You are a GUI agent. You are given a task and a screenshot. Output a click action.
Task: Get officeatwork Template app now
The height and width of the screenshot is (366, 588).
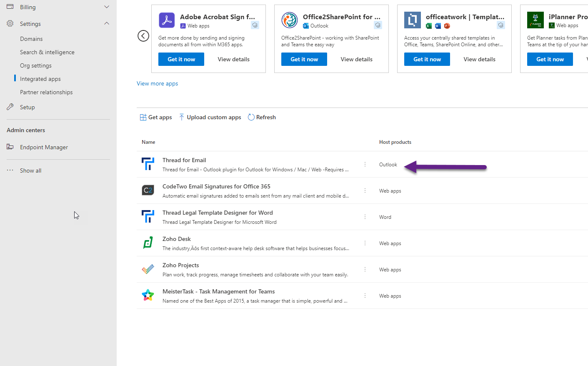point(427,59)
